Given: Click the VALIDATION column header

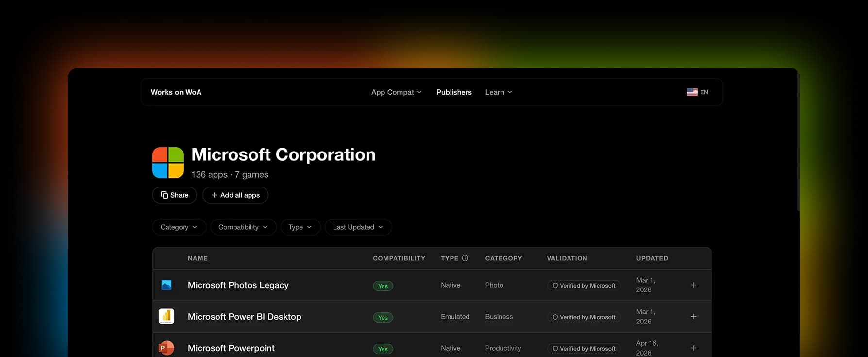Looking at the screenshot, I should 567,258.
